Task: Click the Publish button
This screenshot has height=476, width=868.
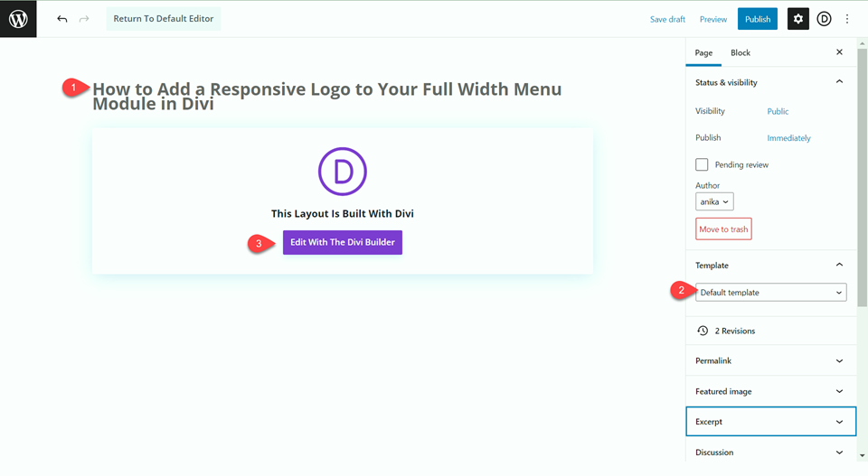Action: [758, 19]
